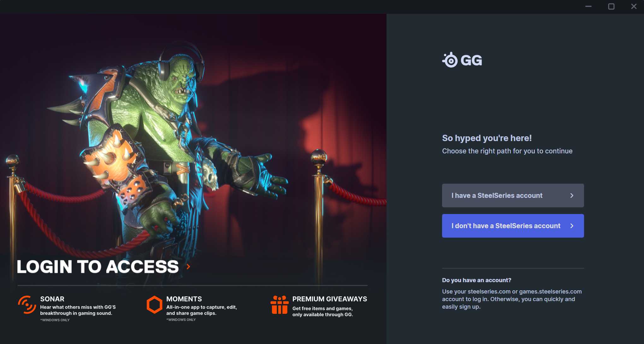
Task: Close the GG window
Action: click(x=634, y=6)
